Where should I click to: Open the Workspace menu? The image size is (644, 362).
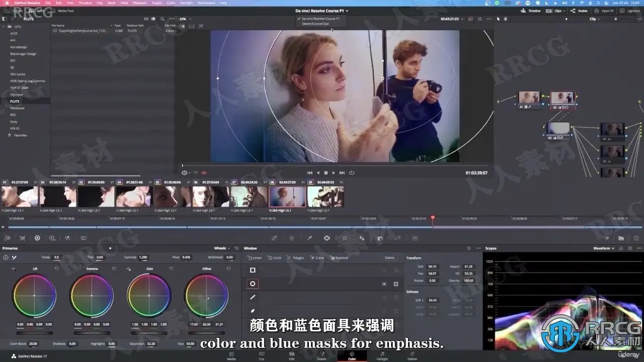206,3
